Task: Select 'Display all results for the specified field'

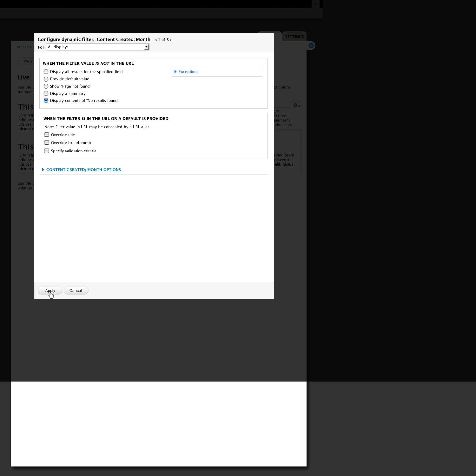Action: (46, 72)
